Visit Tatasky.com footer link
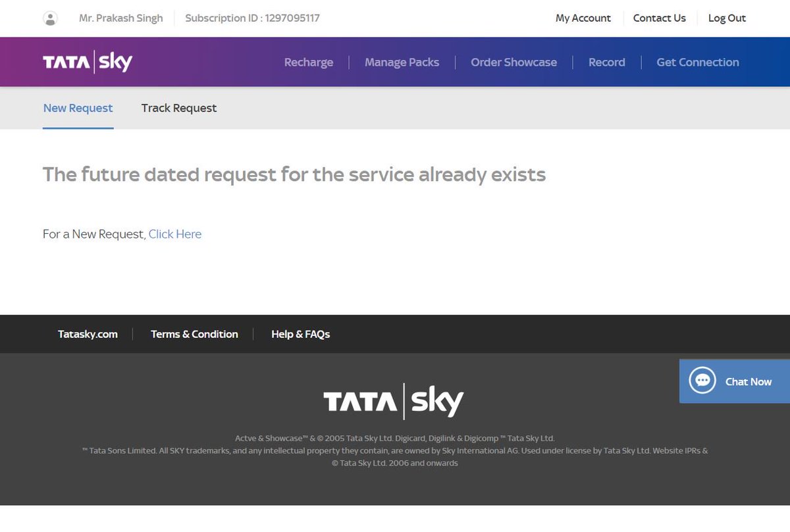 88,334
